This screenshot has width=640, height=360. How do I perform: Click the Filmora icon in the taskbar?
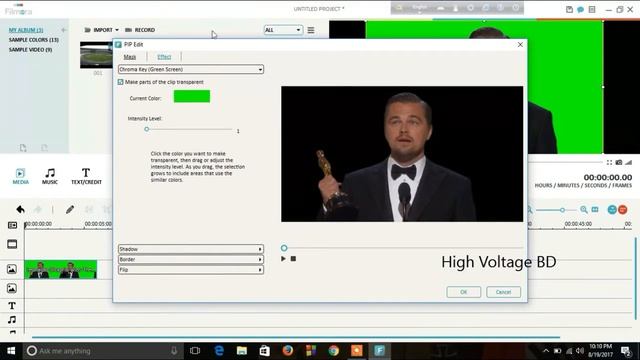click(380, 351)
